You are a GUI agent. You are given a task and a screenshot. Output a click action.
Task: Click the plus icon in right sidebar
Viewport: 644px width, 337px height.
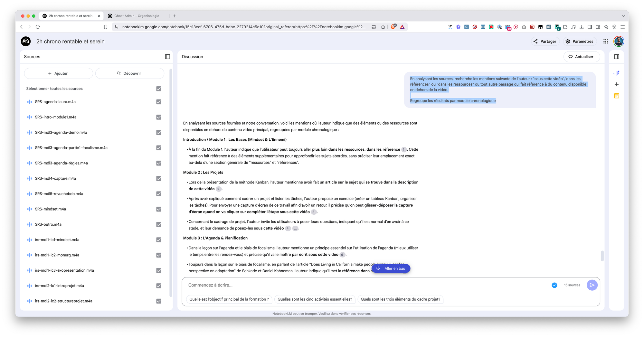pos(616,84)
